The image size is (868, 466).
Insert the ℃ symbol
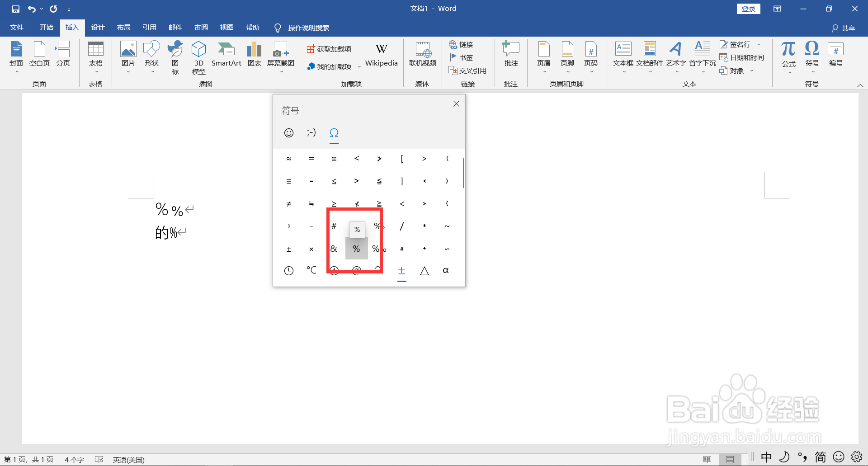[x=311, y=270]
